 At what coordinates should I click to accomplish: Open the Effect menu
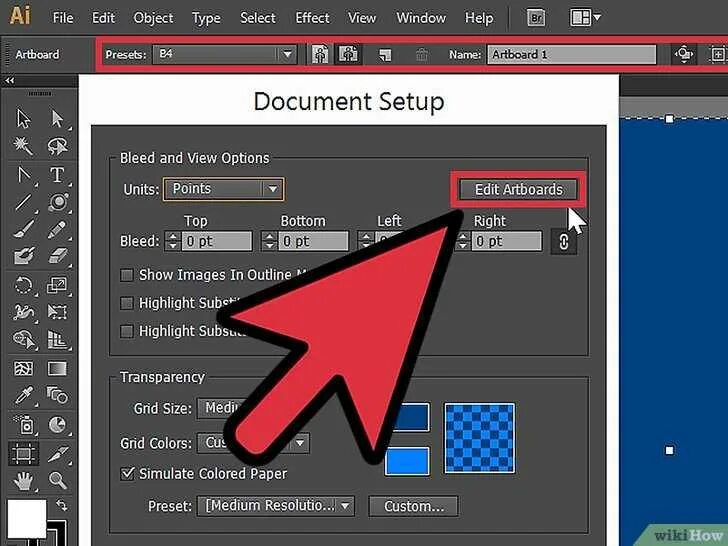[312, 18]
